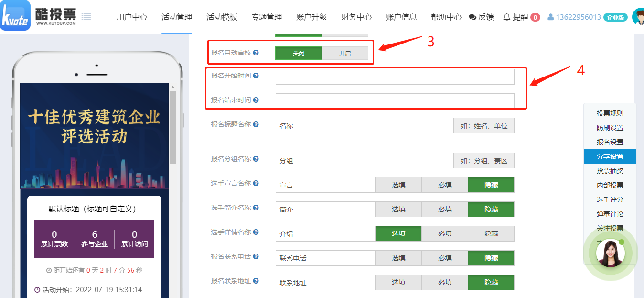Image resolution: width=644 pixels, height=298 pixels.
Task: Open the 账户升级 menu
Action: (x=311, y=17)
